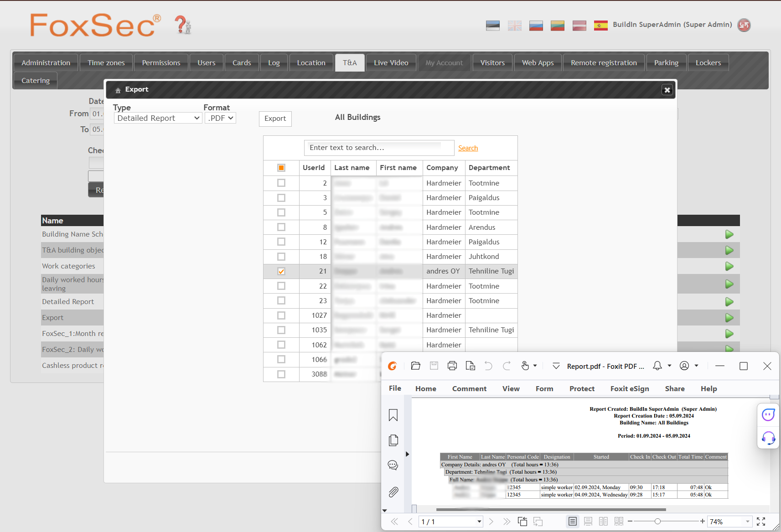Open the File menu in Foxit

[395, 388]
